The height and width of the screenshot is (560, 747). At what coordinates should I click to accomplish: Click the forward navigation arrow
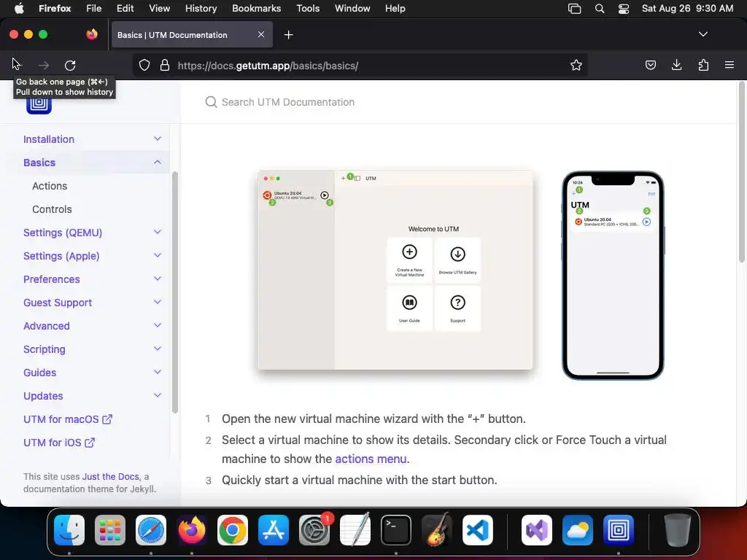(x=43, y=65)
